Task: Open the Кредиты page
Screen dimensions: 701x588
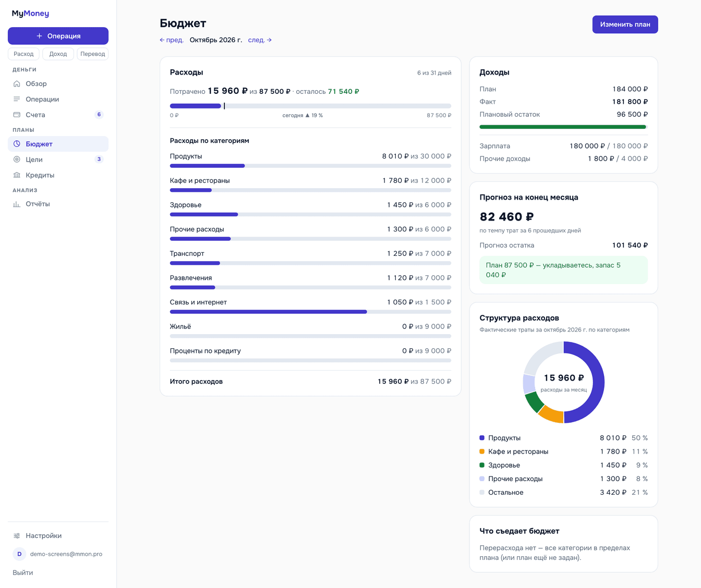Action: click(58, 175)
